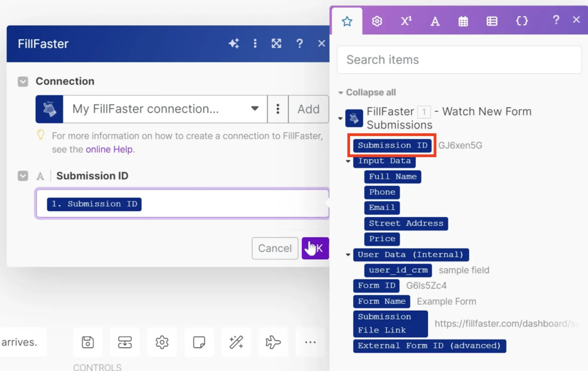The width and height of the screenshot is (588, 371).
Task: Insert the Full Name variable
Action: tap(392, 177)
